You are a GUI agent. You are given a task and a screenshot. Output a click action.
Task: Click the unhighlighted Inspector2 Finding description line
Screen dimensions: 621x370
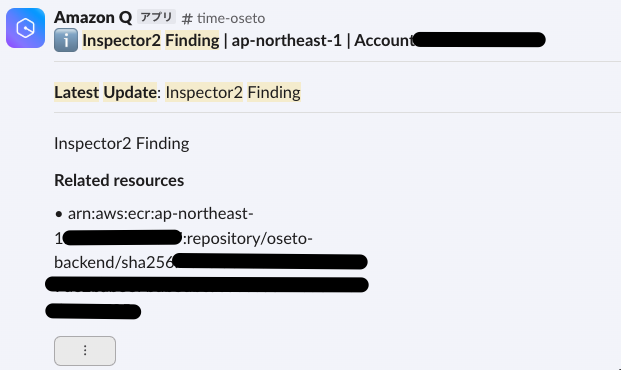[x=122, y=143]
